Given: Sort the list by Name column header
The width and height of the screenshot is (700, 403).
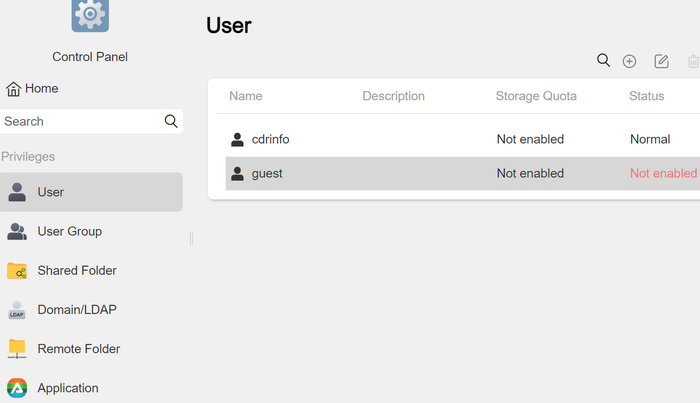Looking at the screenshot, I should [245, 96].
